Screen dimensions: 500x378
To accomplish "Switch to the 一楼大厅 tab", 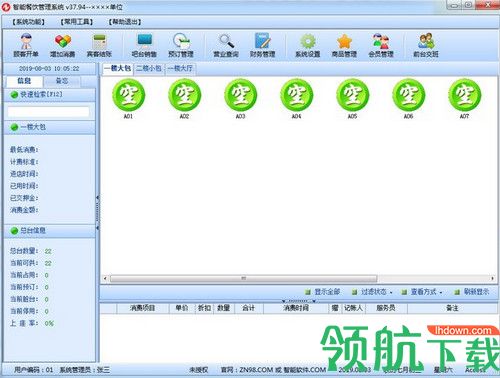I will pos(180,69).
